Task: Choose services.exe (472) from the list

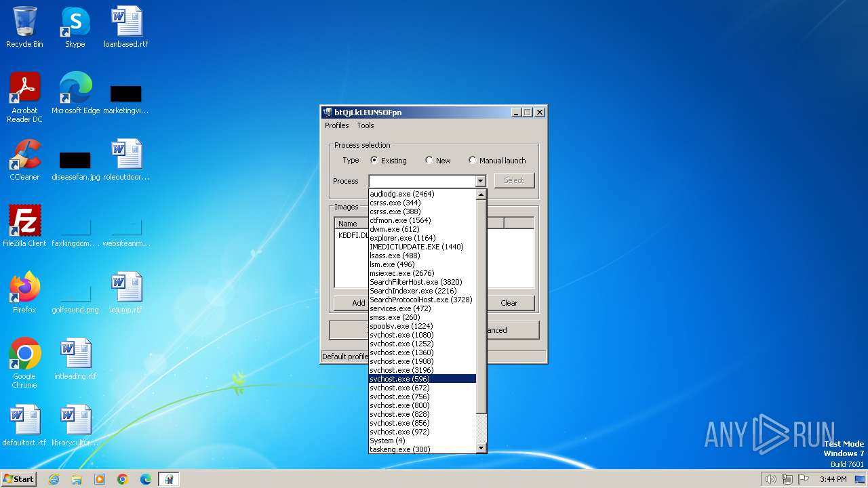Action: (422, 308)
